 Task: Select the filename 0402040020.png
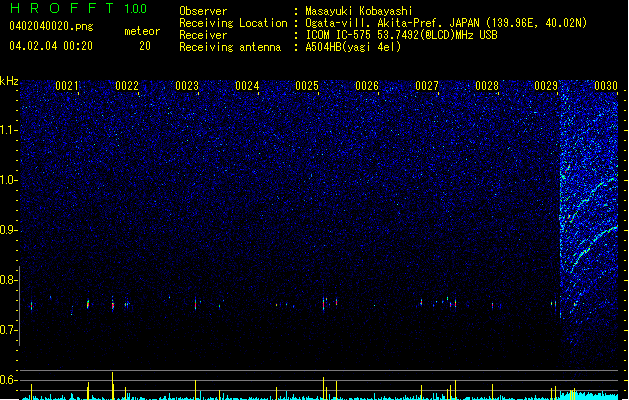(x=51, y=26)
